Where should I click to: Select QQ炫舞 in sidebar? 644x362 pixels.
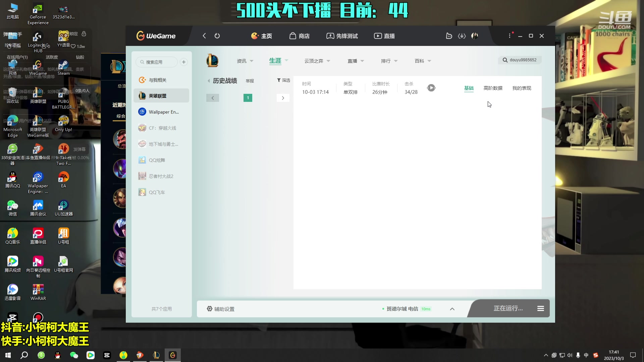point(161,160)
